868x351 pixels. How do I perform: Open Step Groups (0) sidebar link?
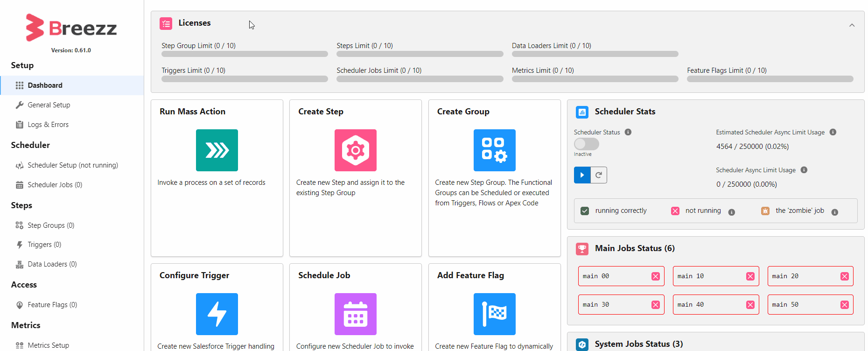51,225
